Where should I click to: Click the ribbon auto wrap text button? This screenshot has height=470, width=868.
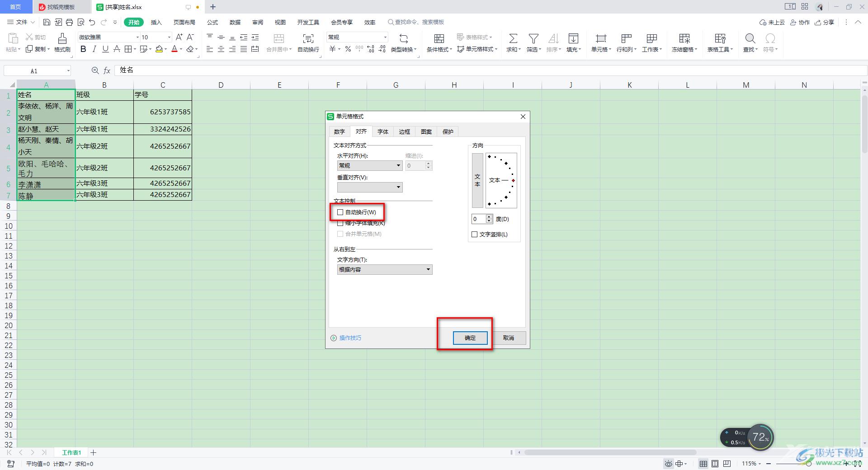coord(308,43)
